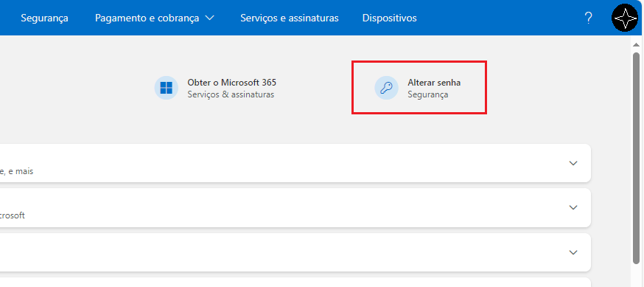Open the Segurança tab in the header
The image size is (644, 287).
coord(44,18)
